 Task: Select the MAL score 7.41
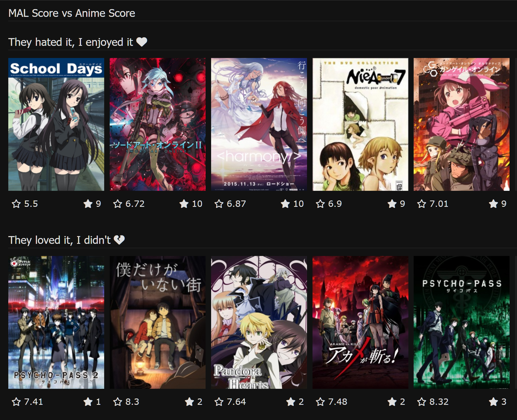click(x=34, y=402)
